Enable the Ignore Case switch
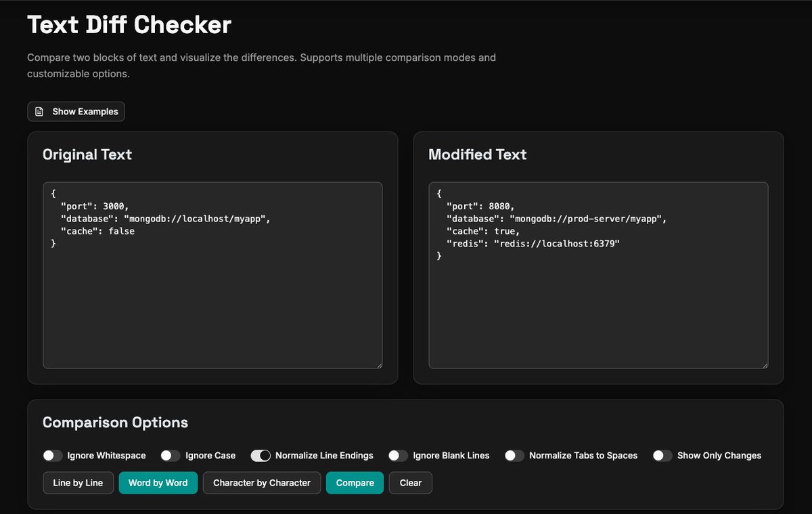This screenshot has width=812, height=514. (x=171, y=456)
